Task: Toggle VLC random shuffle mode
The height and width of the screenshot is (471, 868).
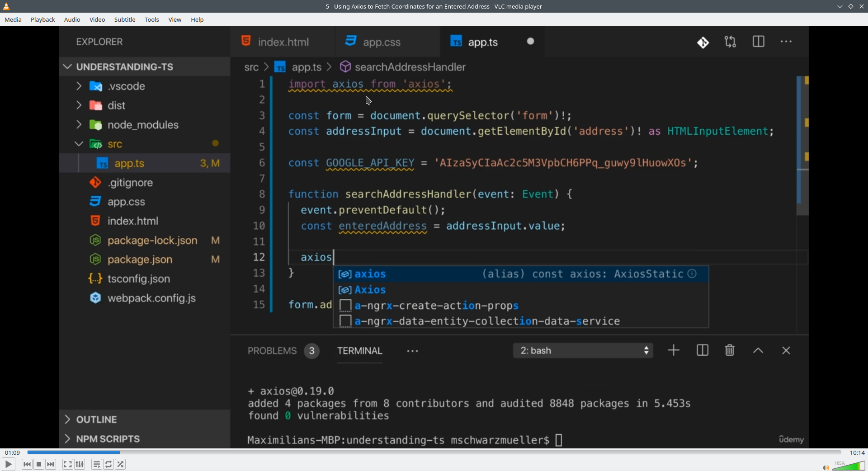Action: [x=120, y=464]
